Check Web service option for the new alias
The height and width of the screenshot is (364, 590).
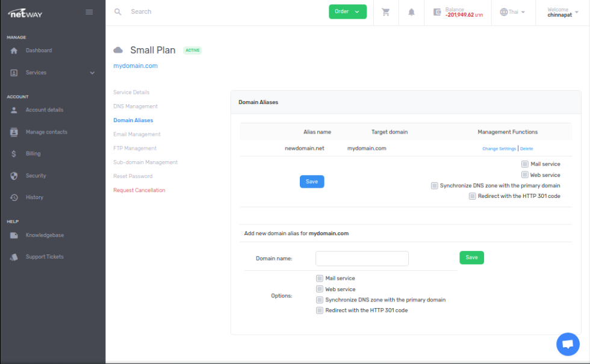pos(320,289)
